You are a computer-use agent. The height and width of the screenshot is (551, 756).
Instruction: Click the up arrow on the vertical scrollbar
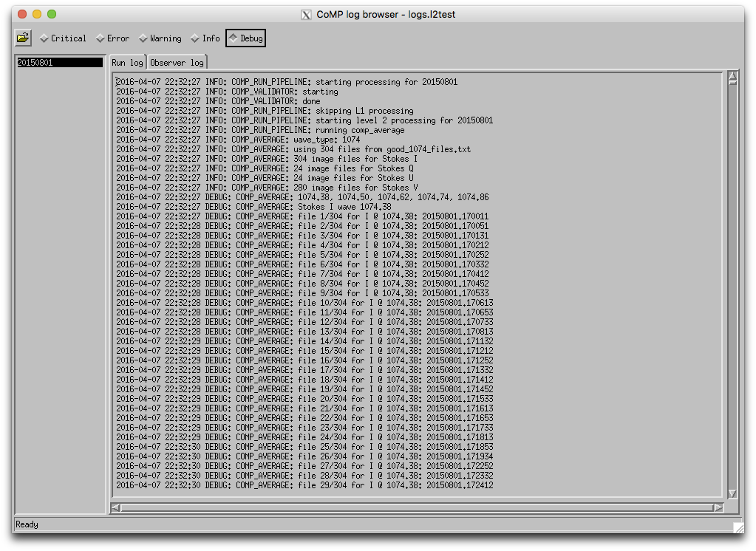pyautogui.click(x=732, y=74)
